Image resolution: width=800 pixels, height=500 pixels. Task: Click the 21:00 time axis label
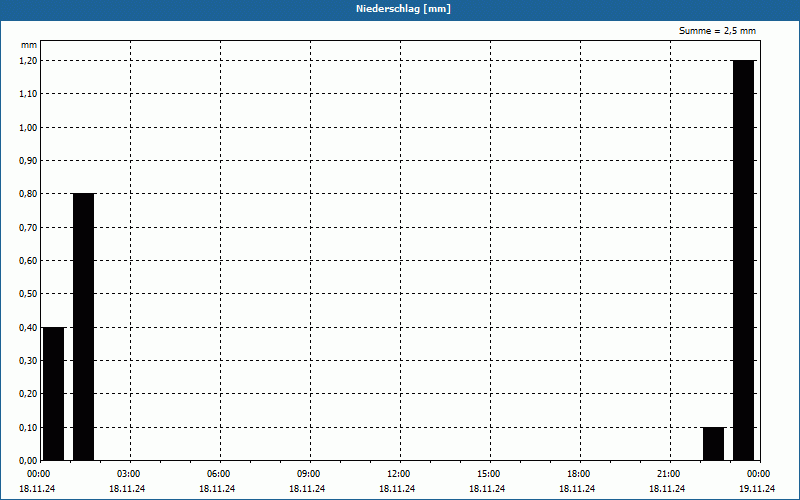668,474
